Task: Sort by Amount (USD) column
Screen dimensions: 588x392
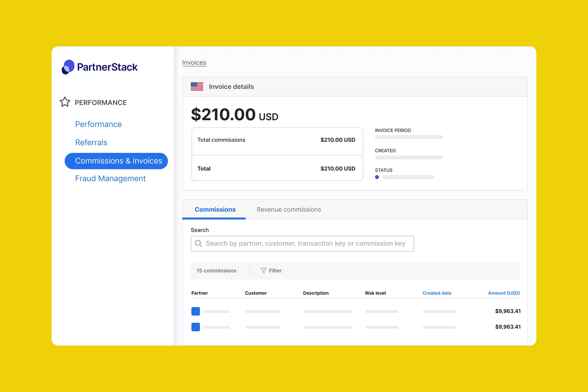Action: (x=504, y=293)
